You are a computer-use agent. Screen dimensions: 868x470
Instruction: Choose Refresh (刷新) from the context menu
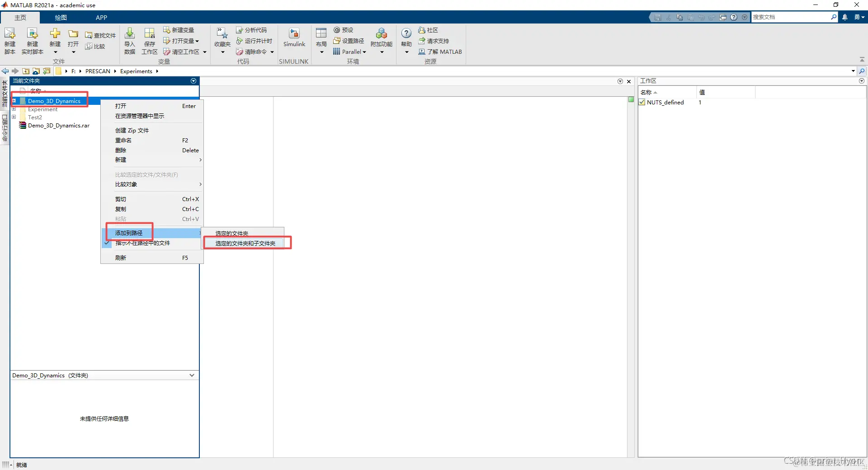[151, 258]
